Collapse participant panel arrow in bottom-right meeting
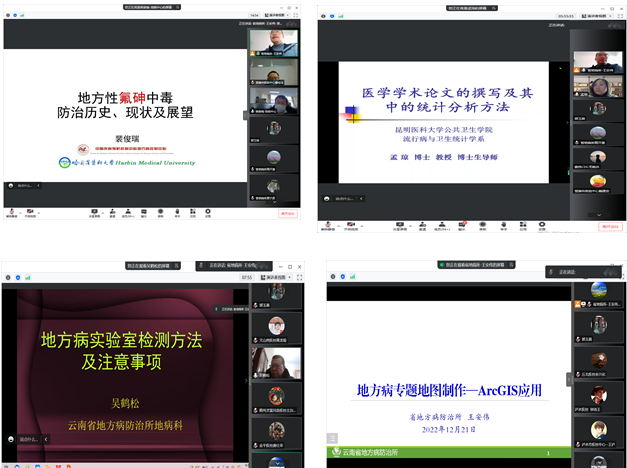Image resolution: width=627 pixels, height=468 pixels. tap(569, 379)
